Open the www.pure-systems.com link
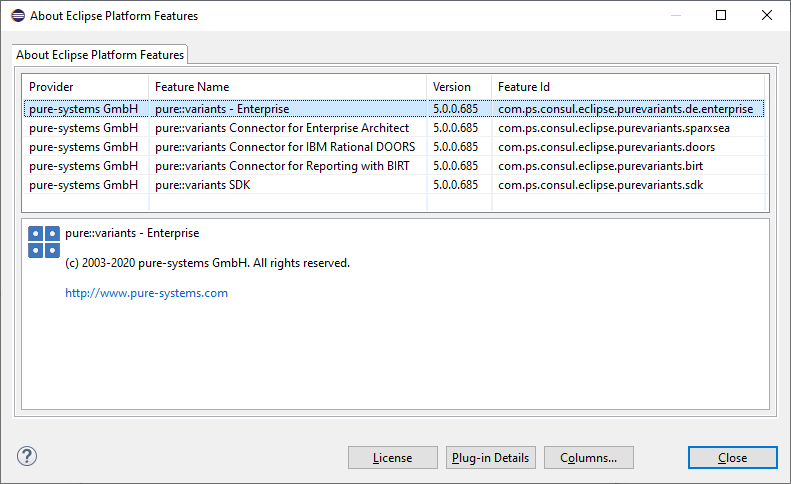The height and width of the screenshot is (484, 791). click(x=146, y=293)
